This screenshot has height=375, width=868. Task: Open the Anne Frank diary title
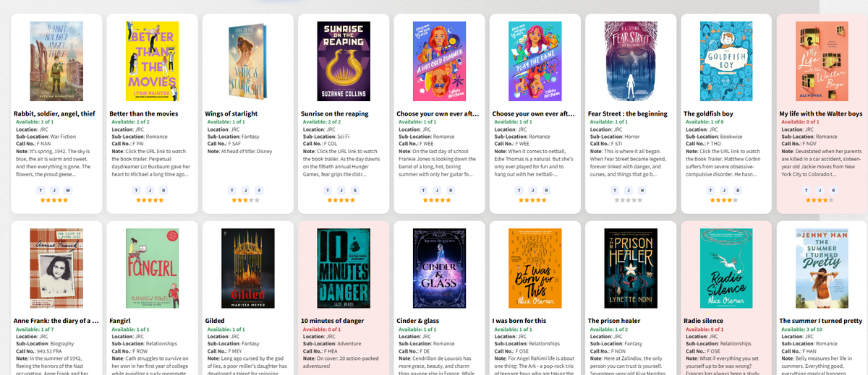coord(54,321)
